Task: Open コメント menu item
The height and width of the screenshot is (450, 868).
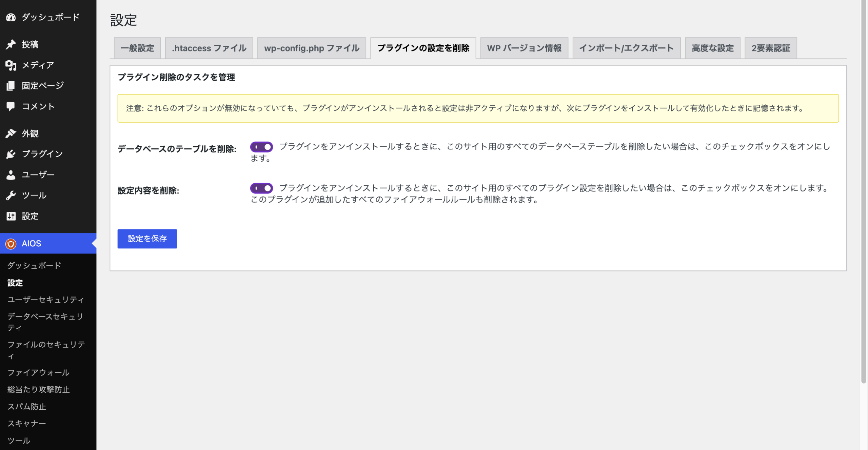Action: [48, 106]
